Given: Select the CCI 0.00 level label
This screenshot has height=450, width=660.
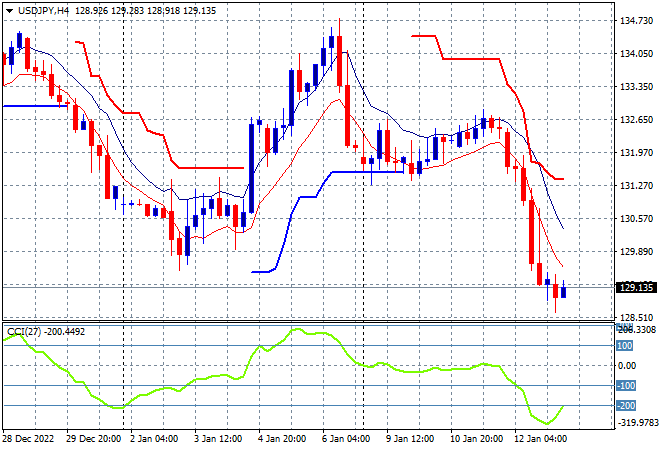Looking at the screenshot, I should 627,366.
